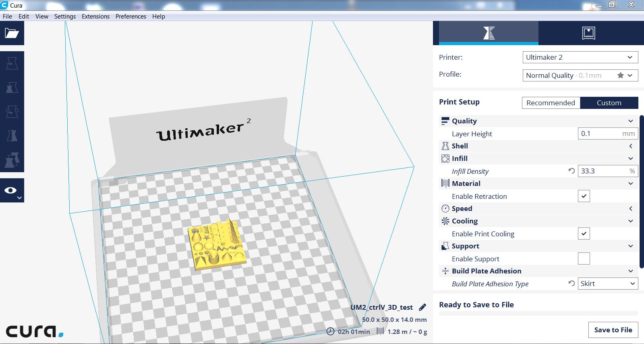The image size is (644, 344).
Task: Open the Profile dropdown Normal Quality
Action: pos(580,75)
